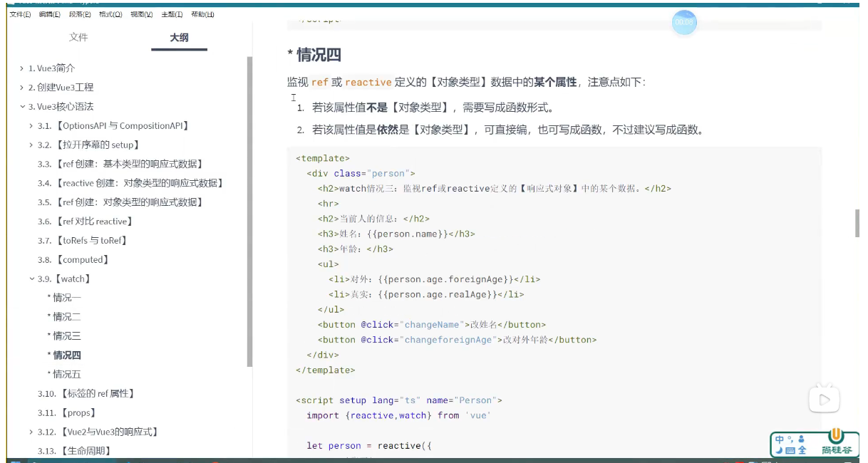Select 情况五 in the outline
Viewport: 868px width, 463px height.
coord(64,375)
